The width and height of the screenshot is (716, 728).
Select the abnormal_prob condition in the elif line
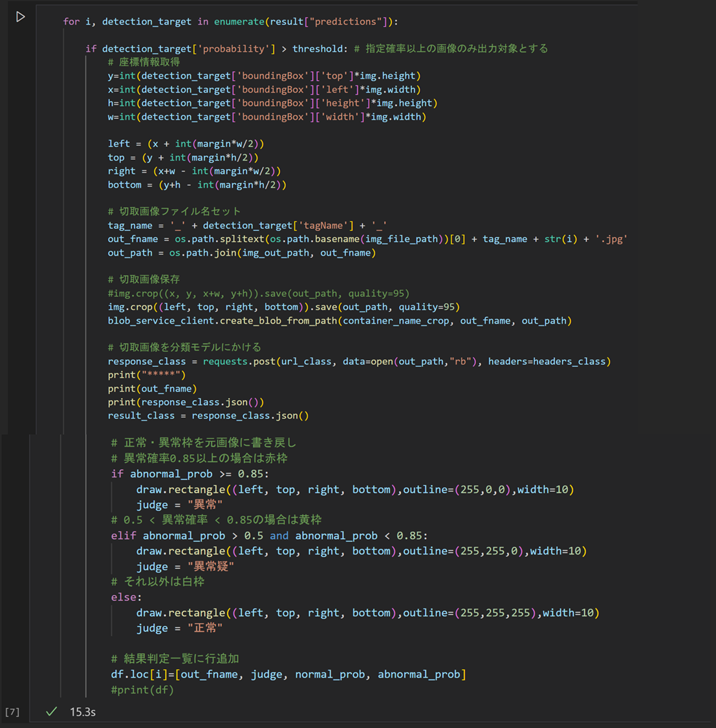[184, 535]
